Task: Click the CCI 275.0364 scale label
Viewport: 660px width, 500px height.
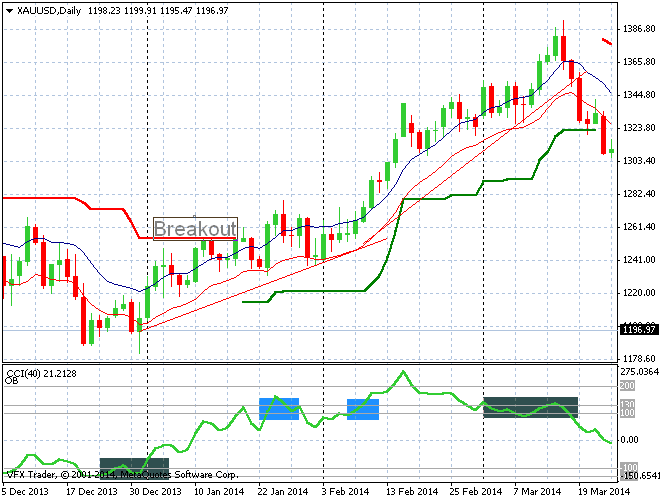Action: (638, 370)
